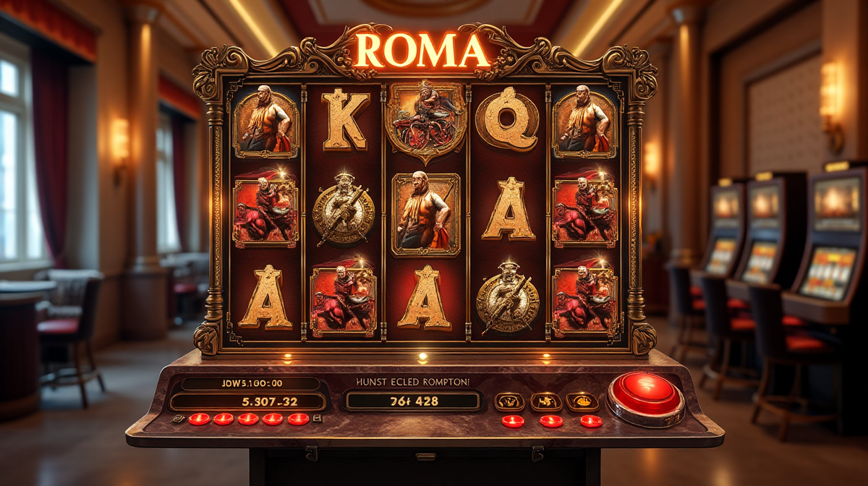Click the leftmost of the three gold emblem buttons
Viewport: 868px width, 486px height.
509,402
